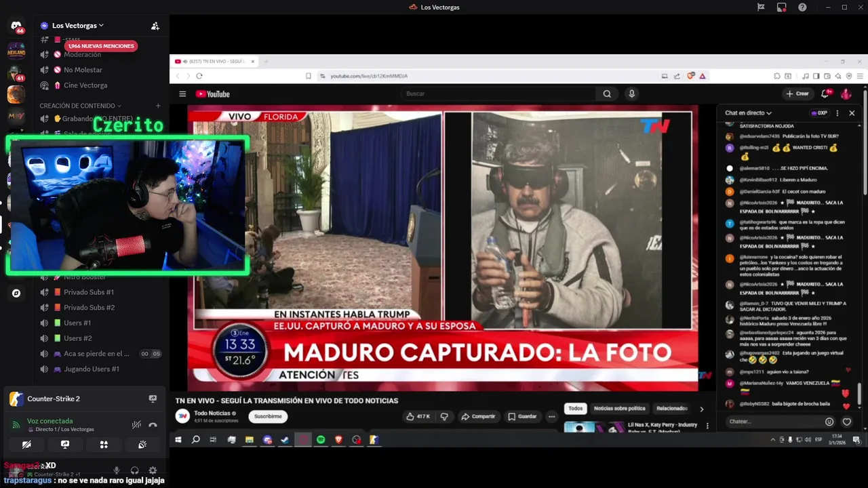Image resolution: width=868 pixels, height=488 pixels.
Task: Reload the YouTube page in the browser
Action: (x=199, y=76)
